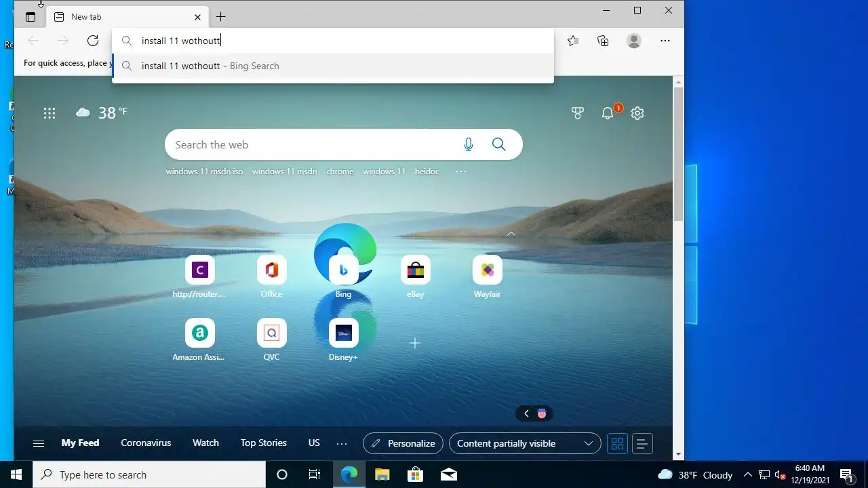Expand Content partially visible dropdown
The image size is (868, 488).
[525, 443]
